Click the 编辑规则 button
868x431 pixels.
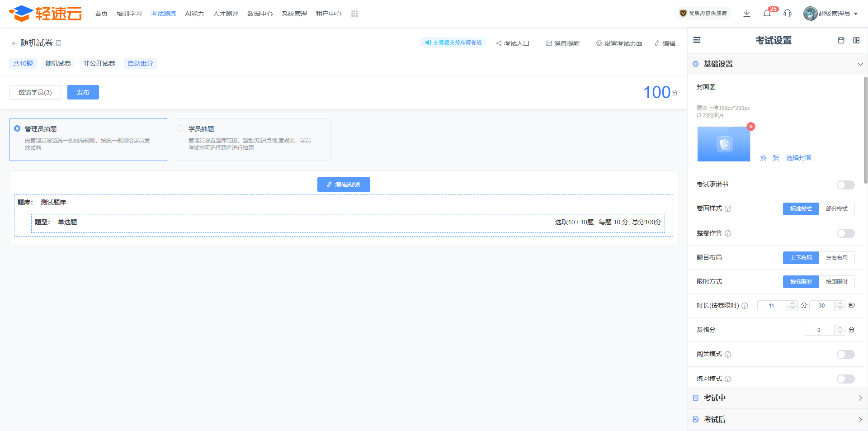coord(344,185)
